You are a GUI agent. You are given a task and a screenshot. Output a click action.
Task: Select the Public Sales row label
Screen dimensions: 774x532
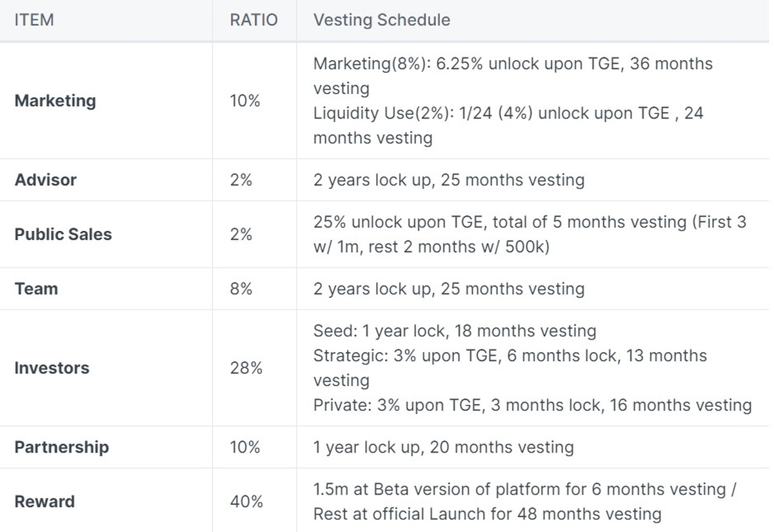tap(63, 234)
